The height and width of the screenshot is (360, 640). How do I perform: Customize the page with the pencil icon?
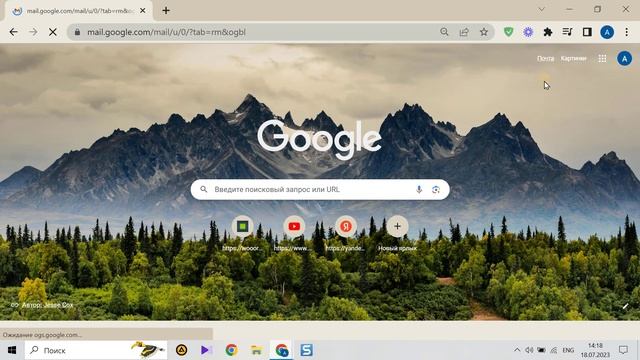click(625, 306)
